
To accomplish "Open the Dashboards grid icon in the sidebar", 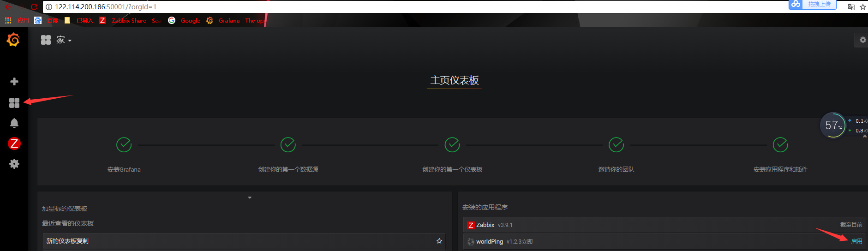I will pos(14,103).
